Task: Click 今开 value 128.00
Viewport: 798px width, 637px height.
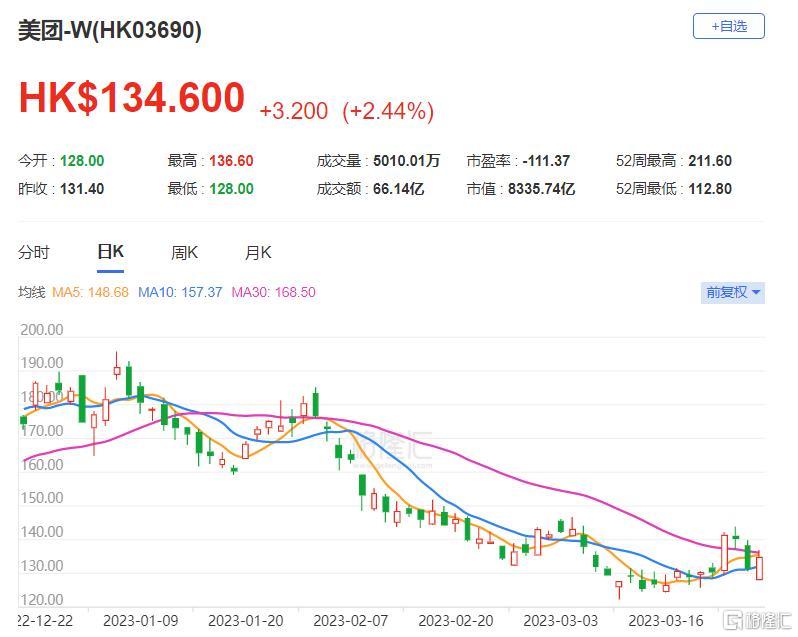Action: coord(82,161)
